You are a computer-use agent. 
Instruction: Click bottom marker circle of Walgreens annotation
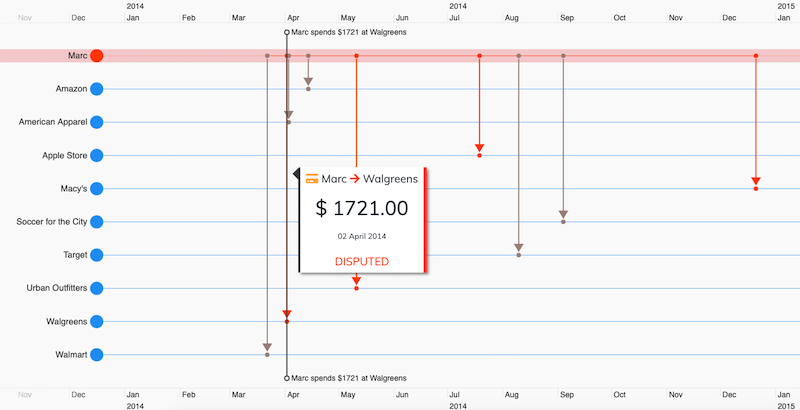[287, 378]
